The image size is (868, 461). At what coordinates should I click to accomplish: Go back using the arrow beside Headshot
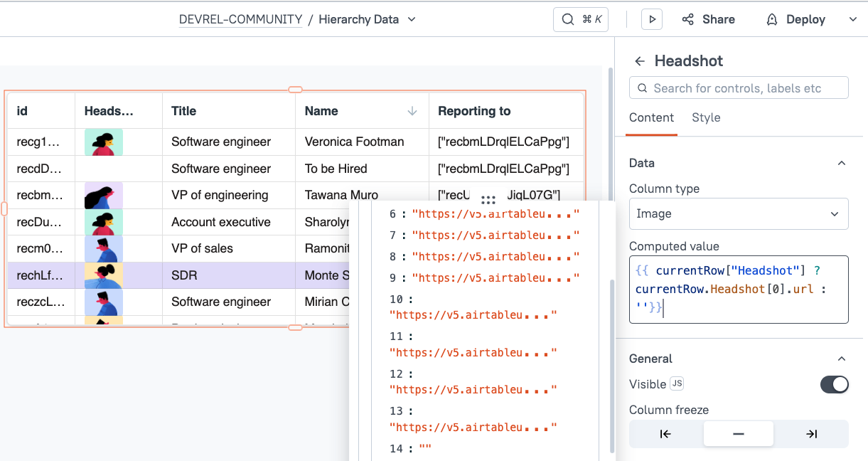[639, 61]
